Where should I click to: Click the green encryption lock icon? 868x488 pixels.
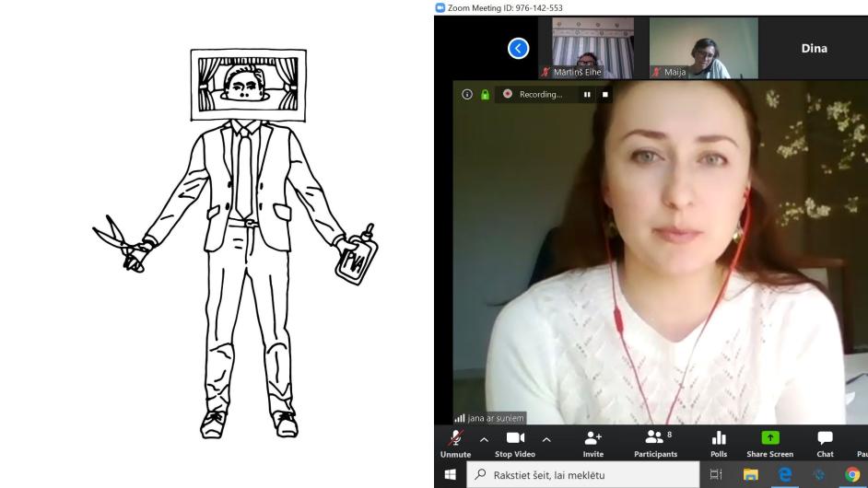click(485, 94)
